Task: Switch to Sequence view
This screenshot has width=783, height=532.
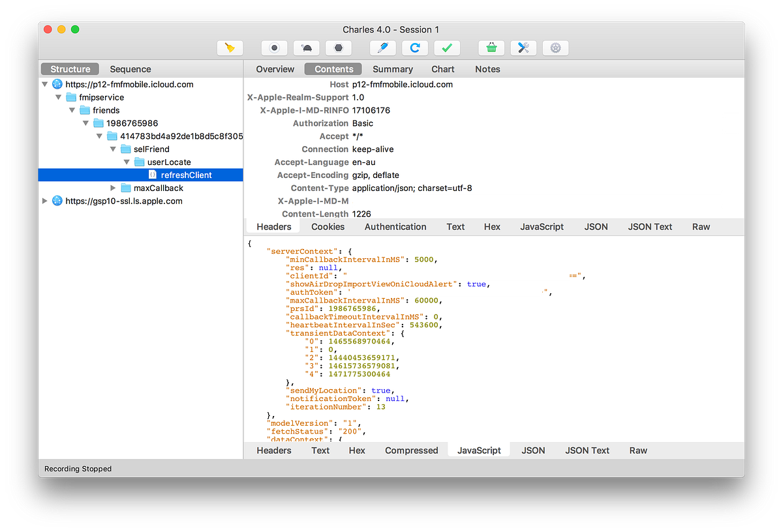Action: point(130,68)
